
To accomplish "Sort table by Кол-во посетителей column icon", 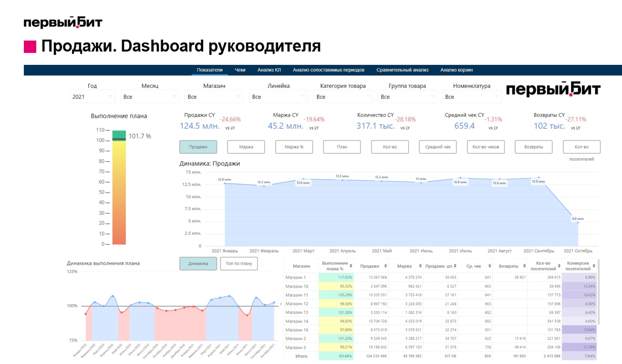I will tap(559, 266).
